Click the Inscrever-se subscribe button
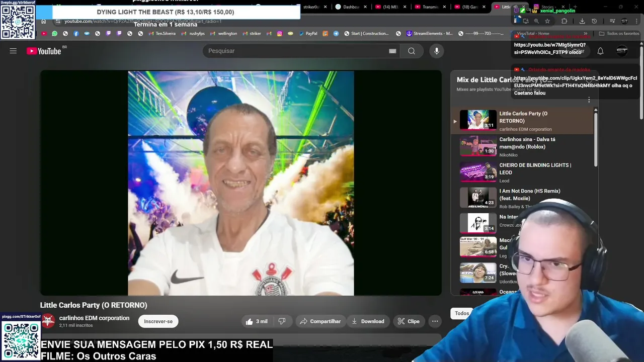Image resolution: width=644 pixels, height=362 pixels. click(158, 321)
